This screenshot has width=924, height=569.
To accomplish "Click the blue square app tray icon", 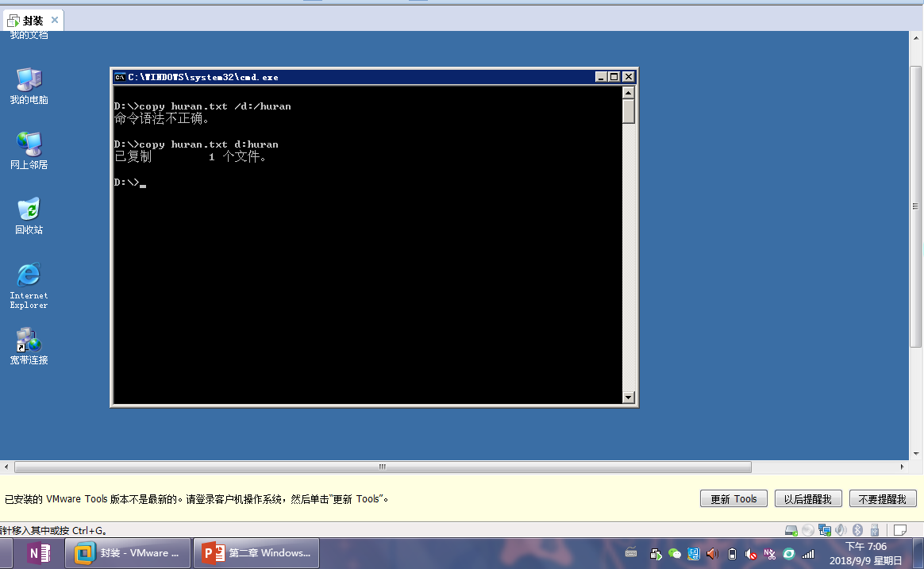I will tap(694, 554).
